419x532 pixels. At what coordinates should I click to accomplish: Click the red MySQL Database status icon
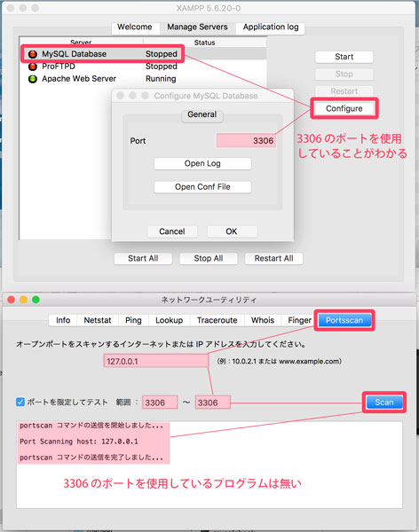tap(33, 54)
